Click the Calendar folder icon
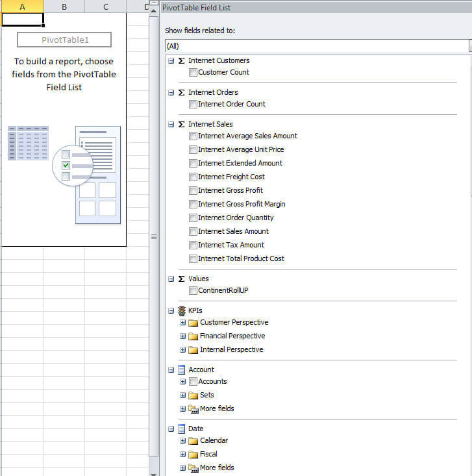 [x=193, y=441]
